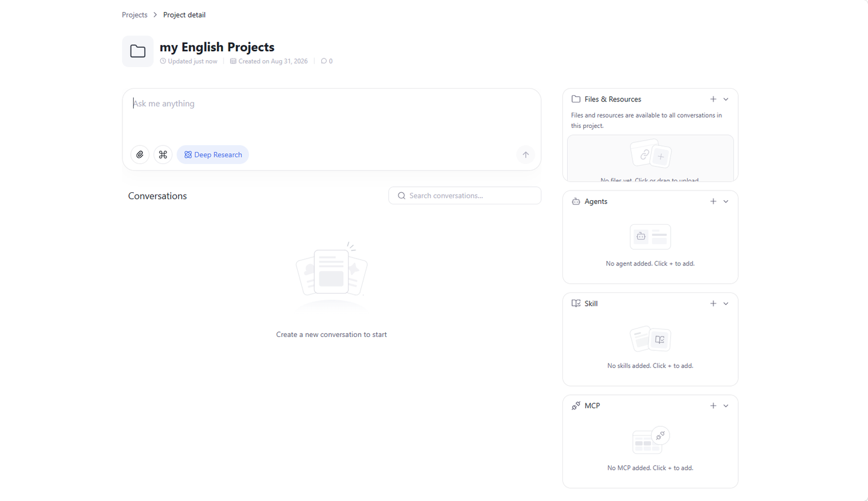Toggle Deep Research mode
The width and height of the screenshot is (868, 501).
tap(213, 155)
